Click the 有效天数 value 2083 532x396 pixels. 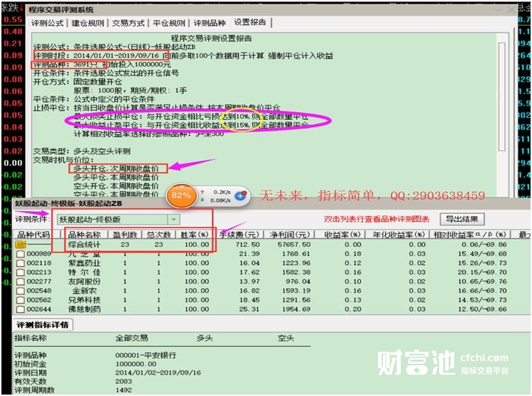point(123,381)
